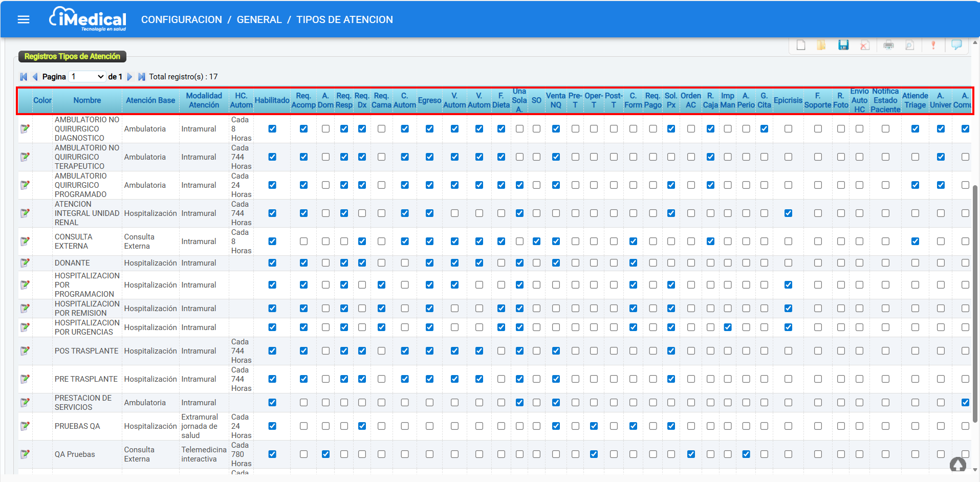Sort by the Nombre column header
The height and width of the screenshot is (482, 980).
click(x=87, y=100)
